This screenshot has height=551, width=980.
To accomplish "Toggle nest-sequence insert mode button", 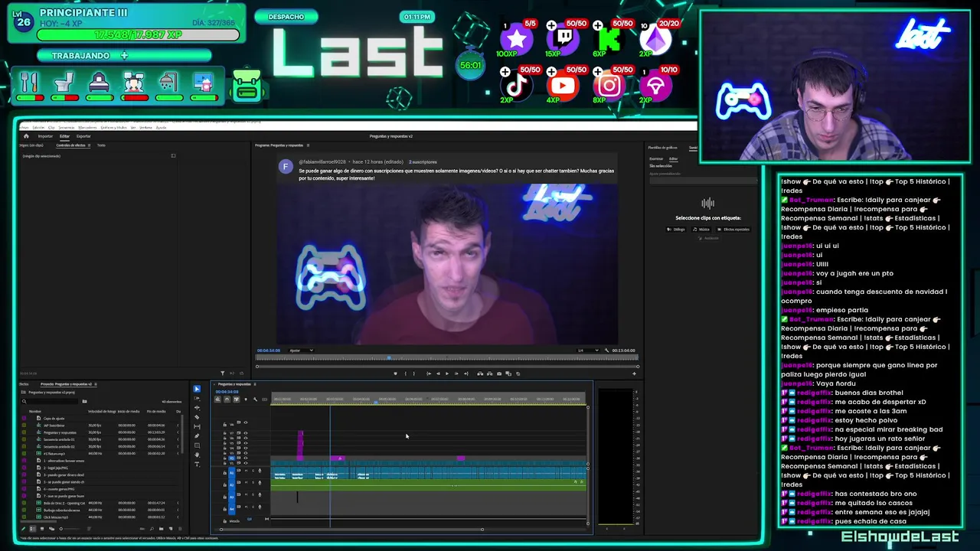I will (x=217, y=399).
